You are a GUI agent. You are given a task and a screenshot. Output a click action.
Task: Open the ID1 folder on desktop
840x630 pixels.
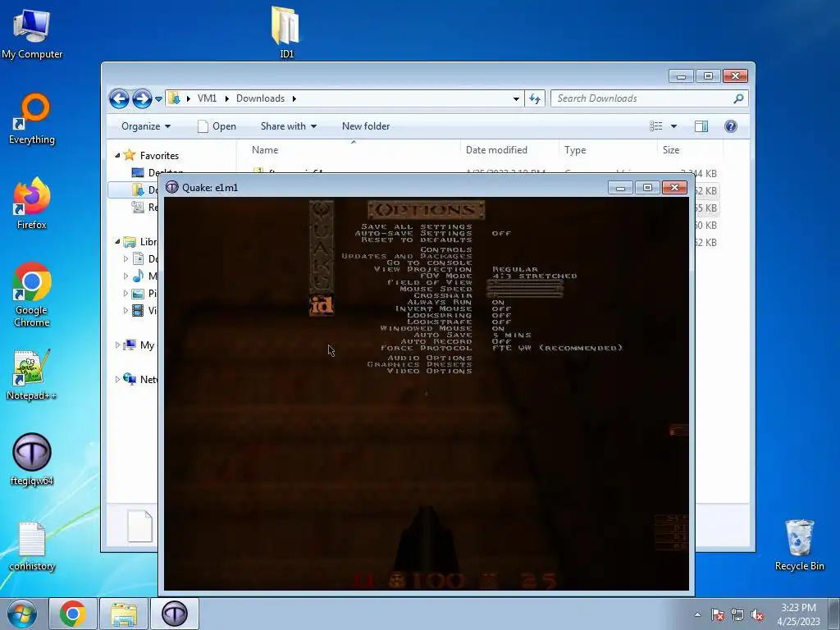(x=286, y=31)
